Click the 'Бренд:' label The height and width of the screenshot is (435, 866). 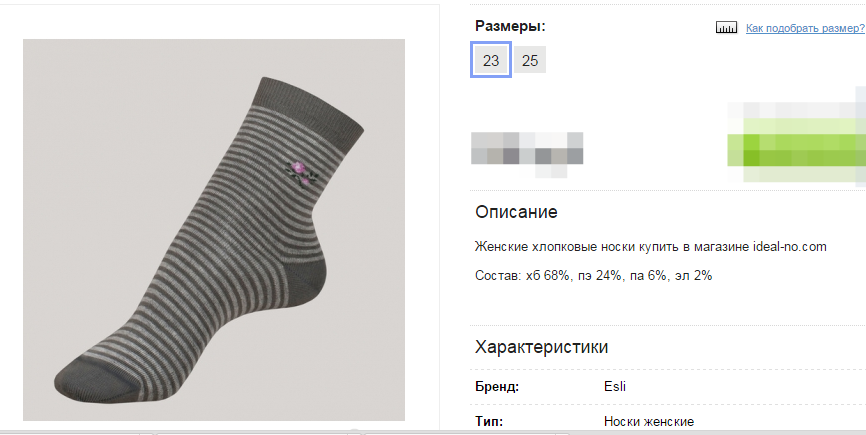coord(497,387)
